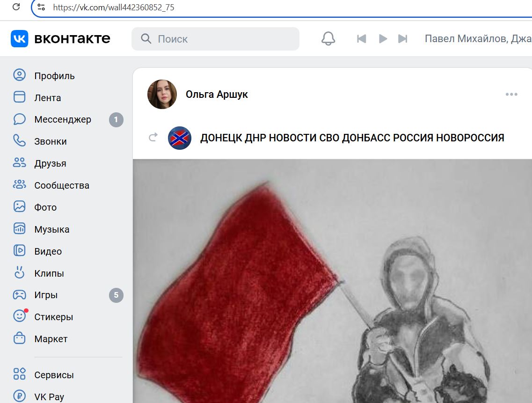The height and width of the screenshot is (403, 532).
Task: Open the Звонки section
Action: click(x=51, y=141)
